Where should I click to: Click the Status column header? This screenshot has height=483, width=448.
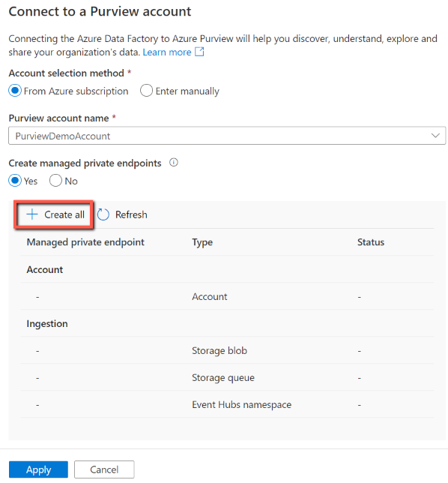pos(371,242)
